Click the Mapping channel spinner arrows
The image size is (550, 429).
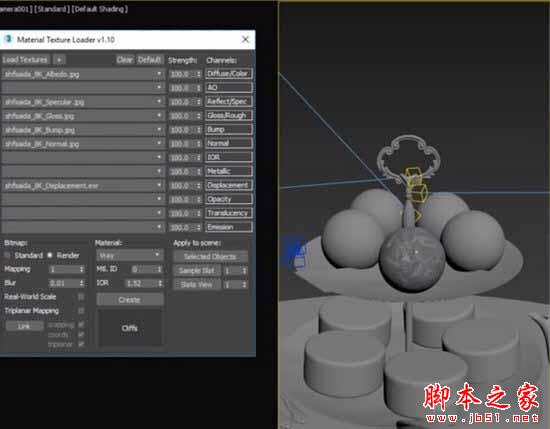81,269
